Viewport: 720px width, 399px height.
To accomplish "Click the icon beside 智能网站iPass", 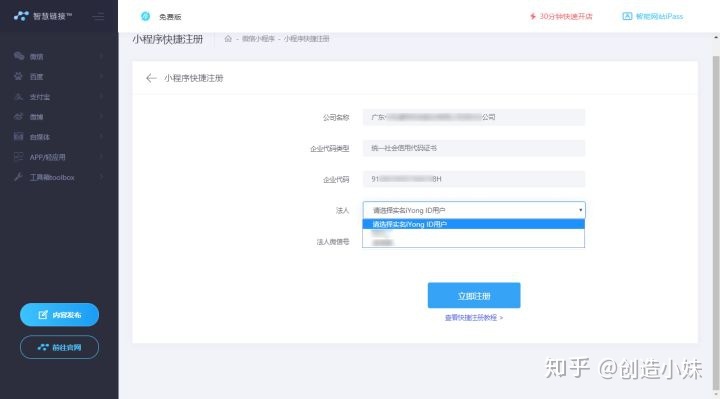I will 627,16.
